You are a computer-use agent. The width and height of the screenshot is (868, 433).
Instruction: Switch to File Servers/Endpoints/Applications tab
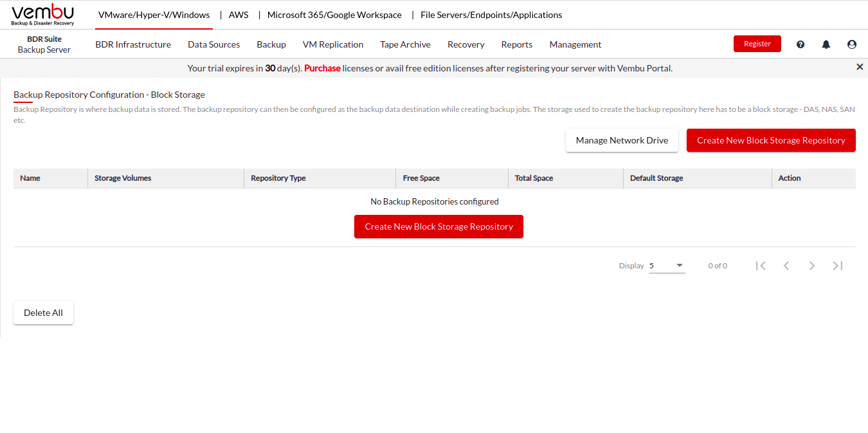(491, 15)
